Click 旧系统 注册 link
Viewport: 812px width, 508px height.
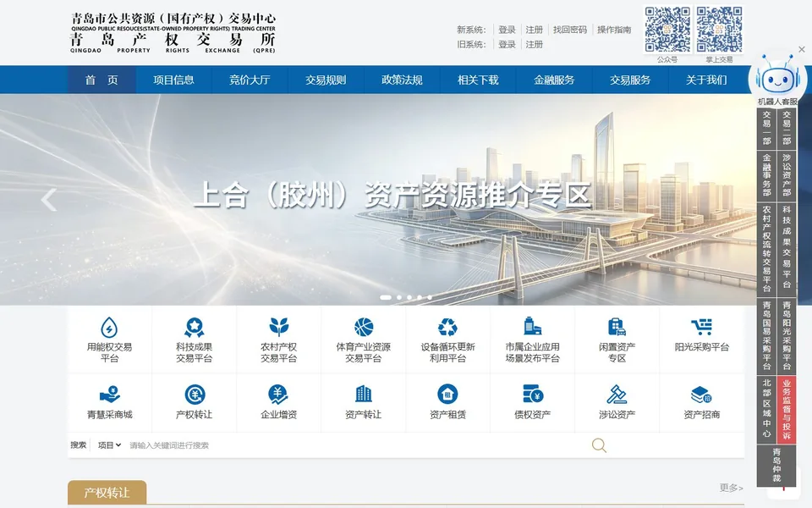(535, 45)
